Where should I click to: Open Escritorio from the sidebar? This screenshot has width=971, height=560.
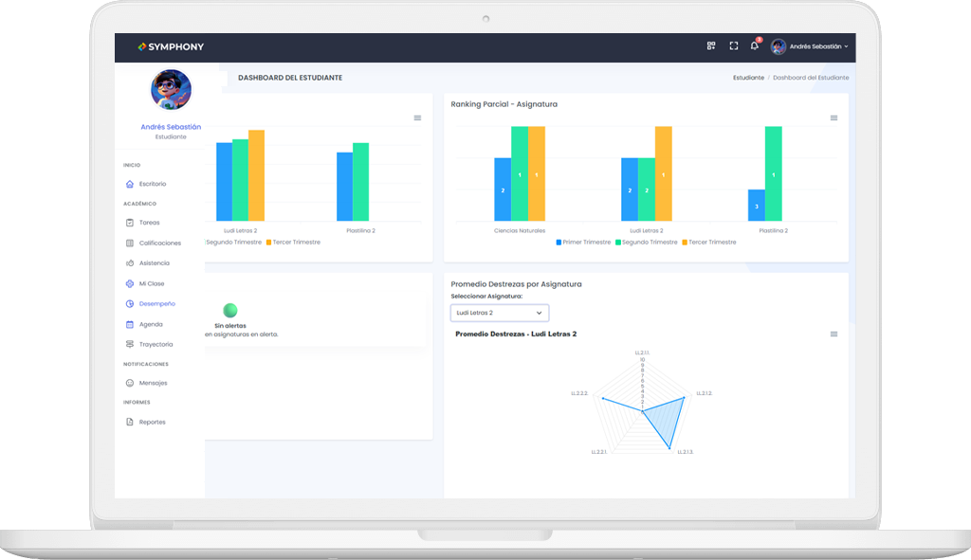[x=152, y=184]
